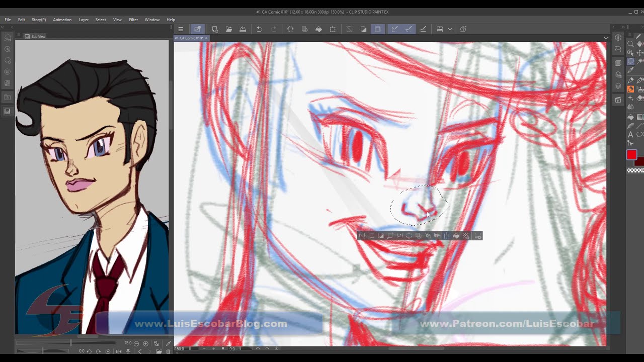Select the Eyedropper tool
The height and width of the screenshot is (362, 644).
click(x=630, y=71)
